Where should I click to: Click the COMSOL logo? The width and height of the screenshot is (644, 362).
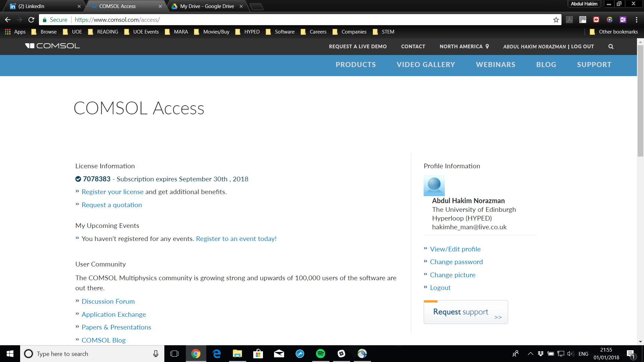[x=53, y=46]
